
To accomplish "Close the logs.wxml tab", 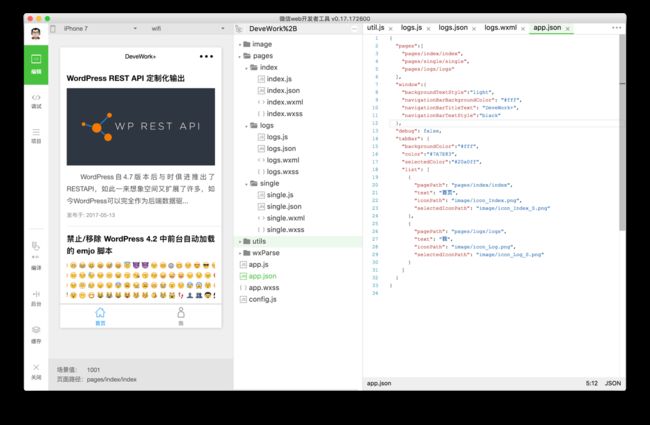I will click(523, 29).
